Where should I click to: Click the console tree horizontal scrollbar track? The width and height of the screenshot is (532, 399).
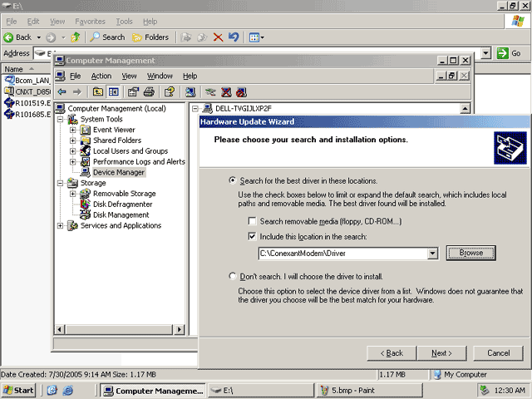pyautogui.click(x=119, y=329)
